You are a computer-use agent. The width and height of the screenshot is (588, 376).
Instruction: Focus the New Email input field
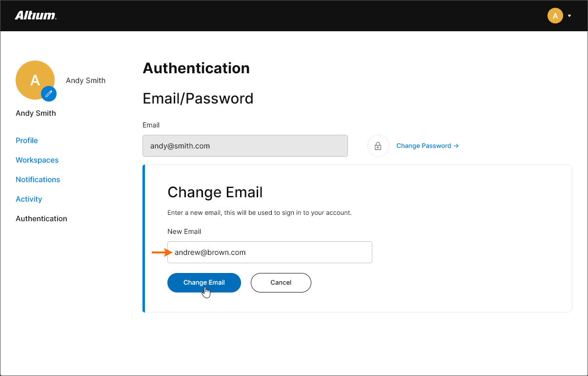tap(269, 252)
